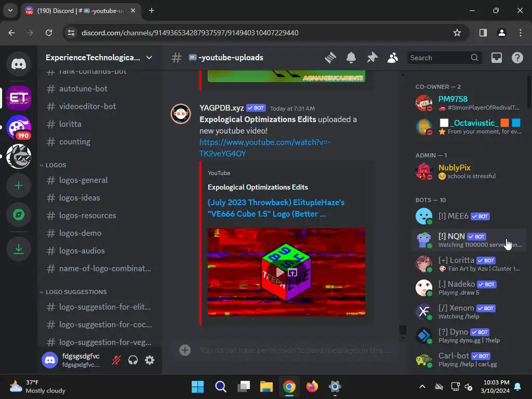Screen dimensions: 532x399
Task: Toggle the Member List icon
Action: tap(393, 58)
